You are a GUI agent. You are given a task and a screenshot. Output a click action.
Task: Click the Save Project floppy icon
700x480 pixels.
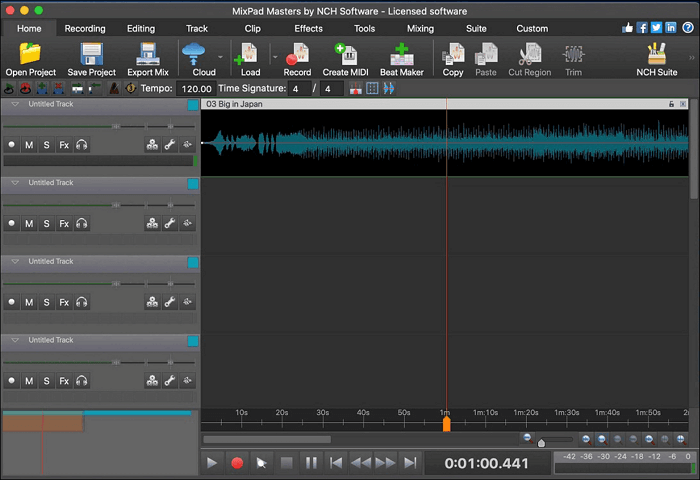92,54
